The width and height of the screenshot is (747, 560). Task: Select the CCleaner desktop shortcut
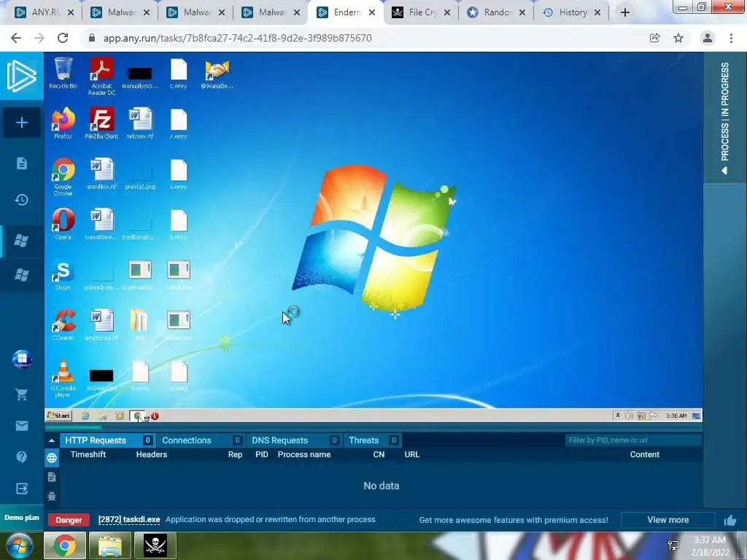tap(63, 324)
